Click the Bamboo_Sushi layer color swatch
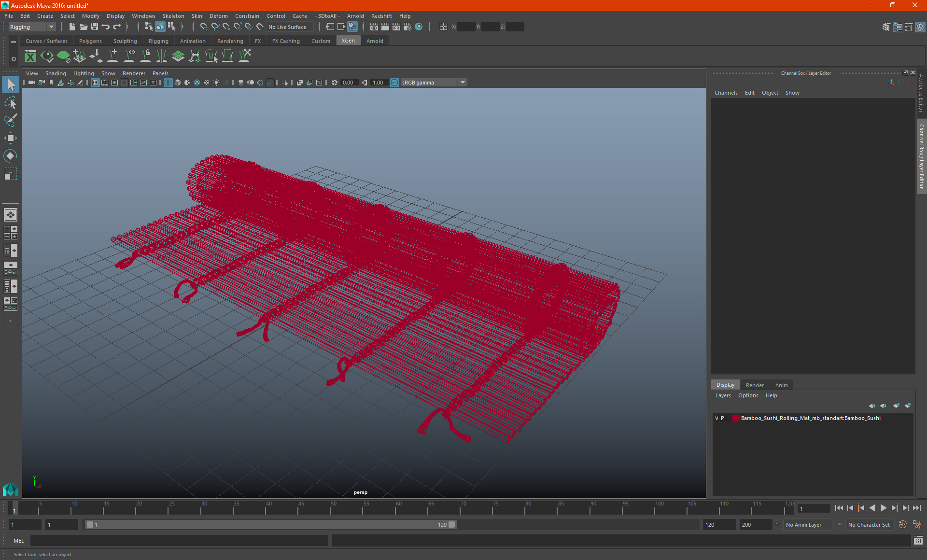This screenshot has width=927, height=560. 735,418
